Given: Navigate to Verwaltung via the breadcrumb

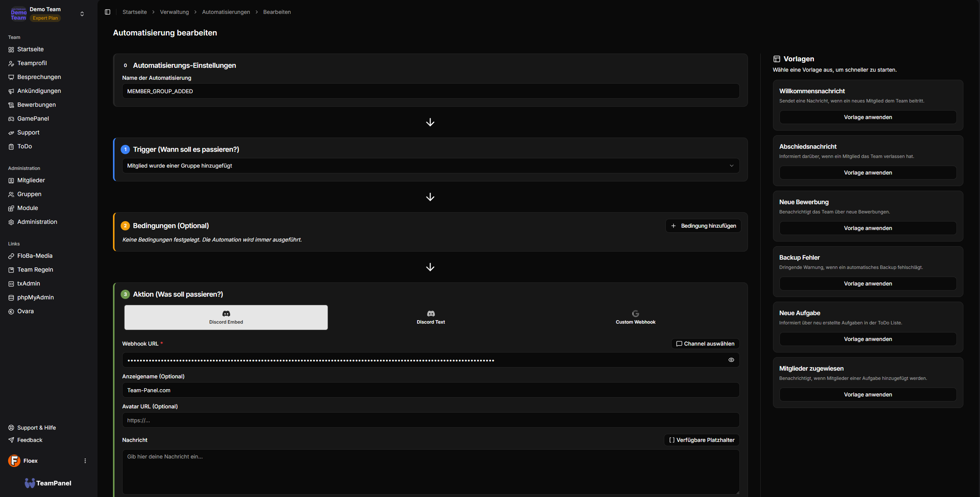Looking at the screenshot, I should pos(174,12).
